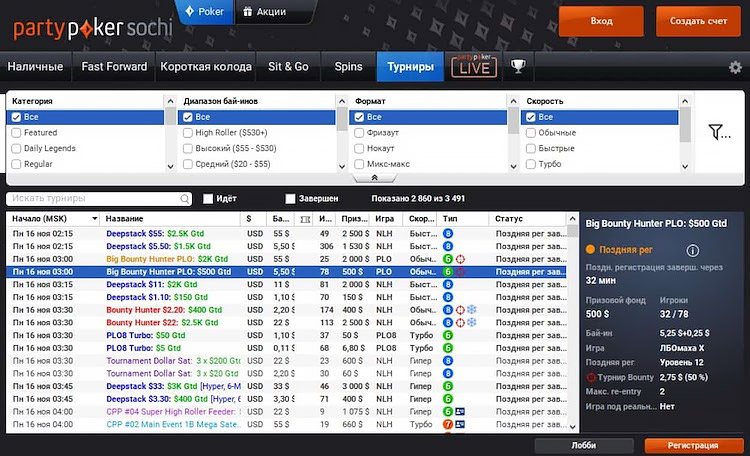750x456 pixels.
Task: Open the settings gear icon
Action: (735, 68)
